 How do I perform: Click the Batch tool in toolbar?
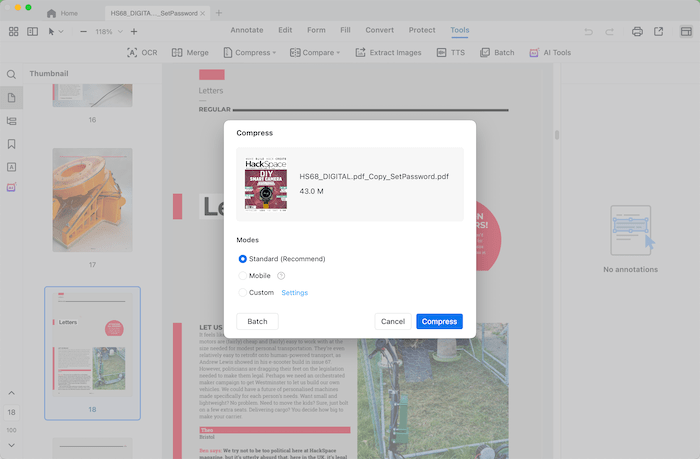[496, 52]
